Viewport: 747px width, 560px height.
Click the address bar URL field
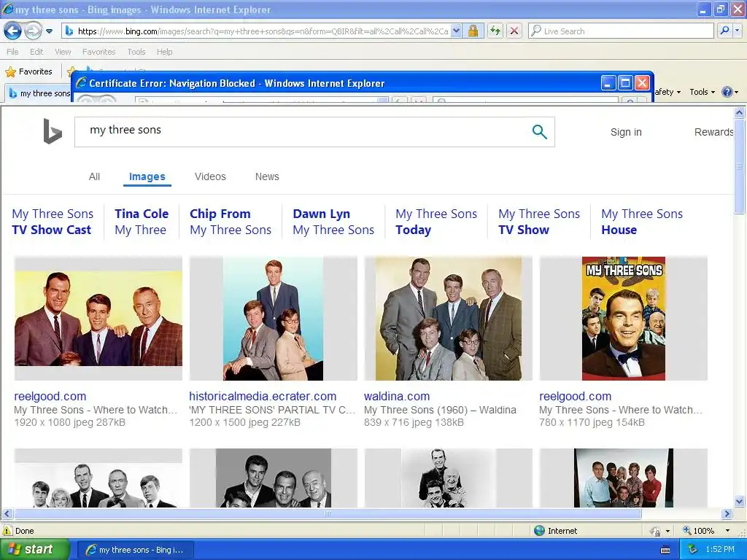pos(262,31)
